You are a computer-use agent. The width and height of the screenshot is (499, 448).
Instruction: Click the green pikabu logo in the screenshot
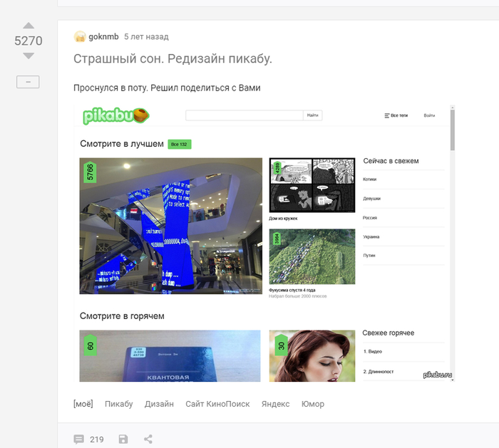point(115,116)
